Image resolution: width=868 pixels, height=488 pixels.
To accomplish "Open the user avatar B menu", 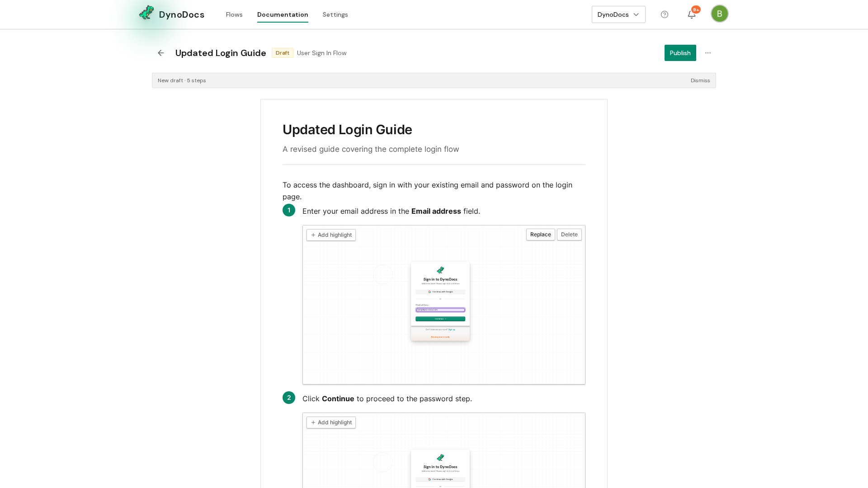I will click(720, 14).
